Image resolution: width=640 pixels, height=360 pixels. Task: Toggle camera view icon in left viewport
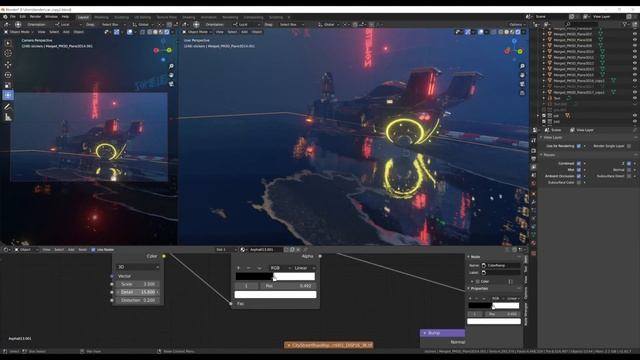[x=171, y=84]
